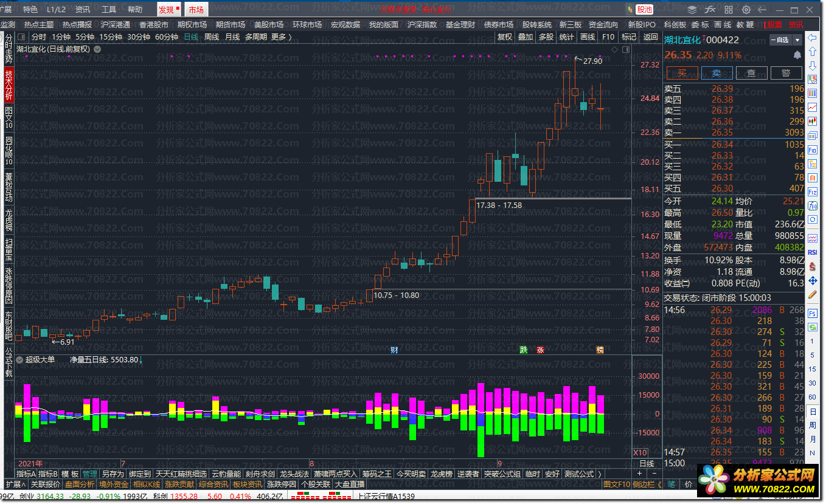
Task: Expand 更多 period options
Action: (280, 36)
